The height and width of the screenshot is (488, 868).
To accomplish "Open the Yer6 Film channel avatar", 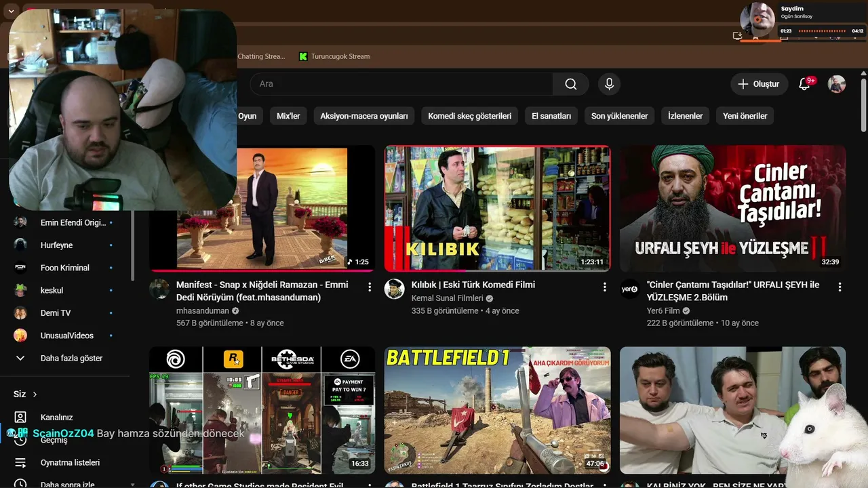I will coord(630,289).
